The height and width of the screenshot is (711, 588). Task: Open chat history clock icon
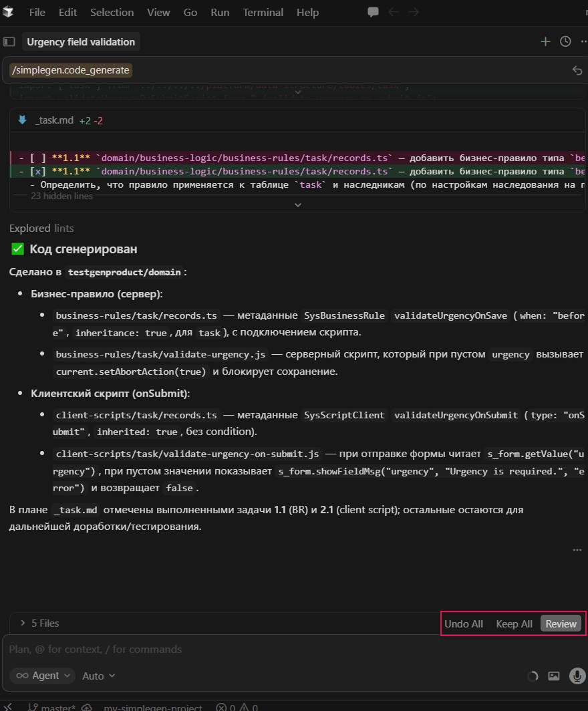coord(565,41)
